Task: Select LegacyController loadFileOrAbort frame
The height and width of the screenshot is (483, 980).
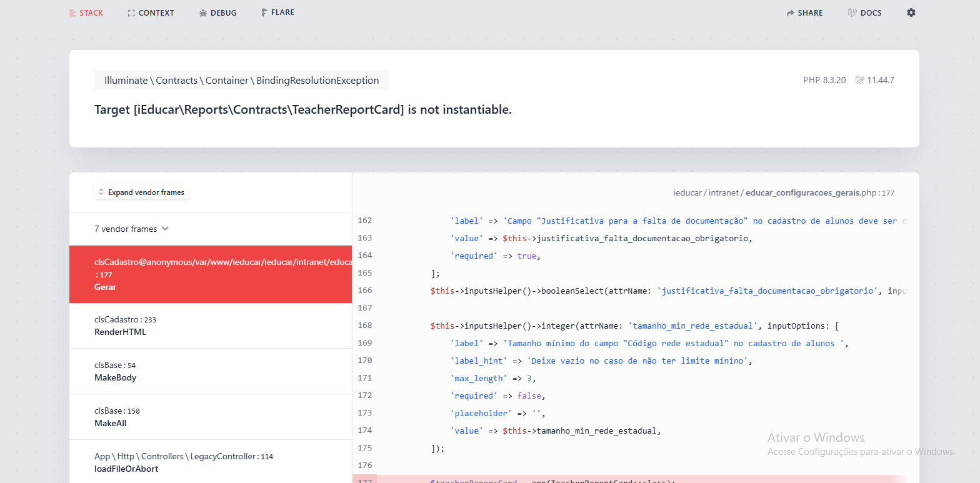Action: (x=210, y=462)
